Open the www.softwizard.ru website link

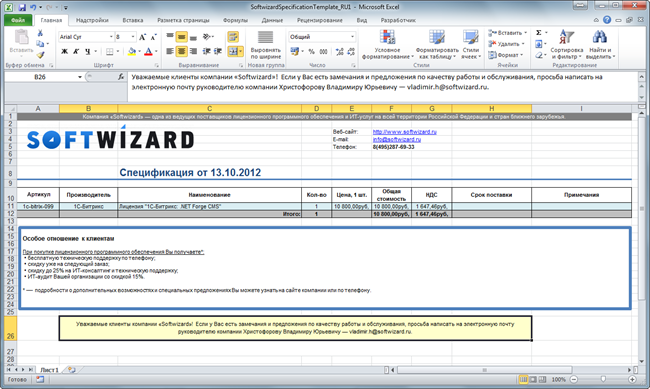405,131
